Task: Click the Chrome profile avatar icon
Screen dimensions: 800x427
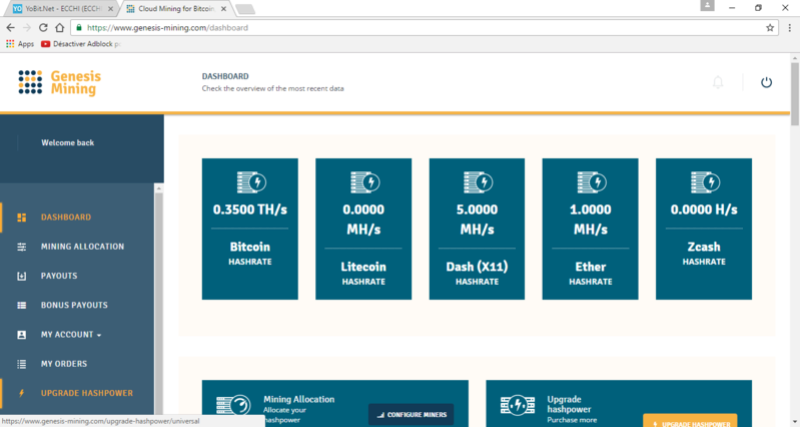Action: click(707, 6)
